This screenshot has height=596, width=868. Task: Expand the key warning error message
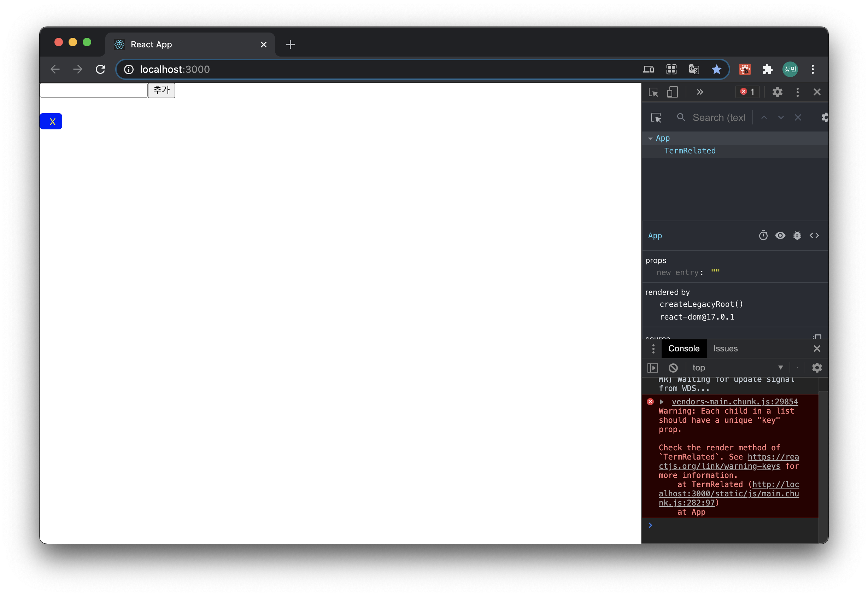pyautogui.click(x=662, y=402)
